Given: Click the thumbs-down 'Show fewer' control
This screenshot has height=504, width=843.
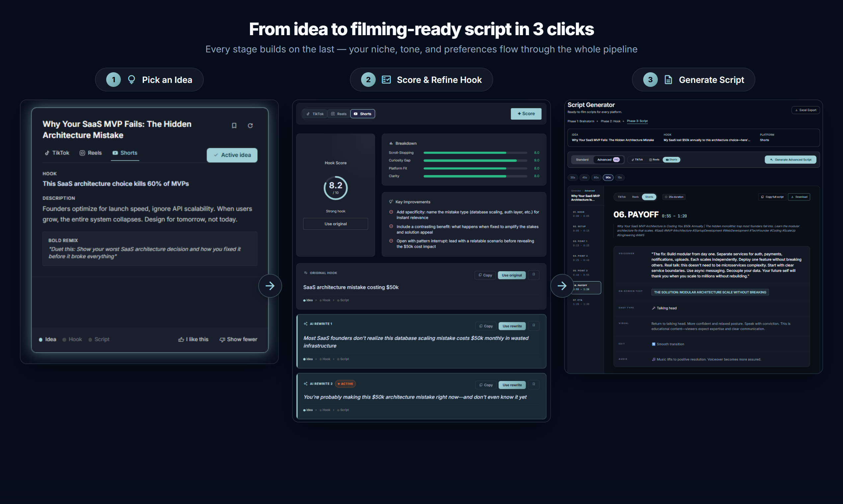Looking at the screenshot, I should [x=238, y=339].
